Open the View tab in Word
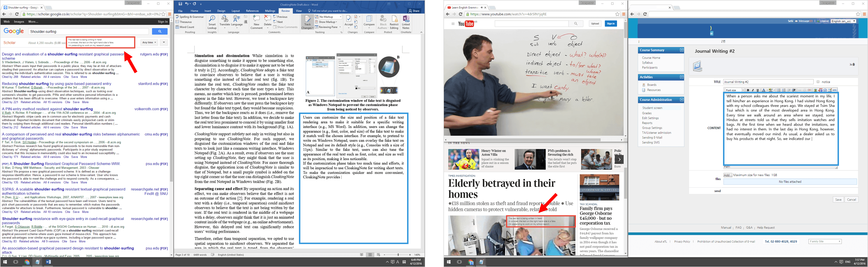The height and width of the screenshot is (267, 868). tap(299, 11)
